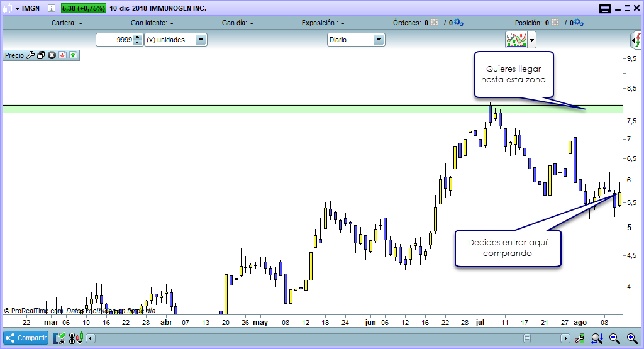Viewport: 644px width, 349px height.
Task: Click the instrument info icon next to IMGN
Action: 51,9
